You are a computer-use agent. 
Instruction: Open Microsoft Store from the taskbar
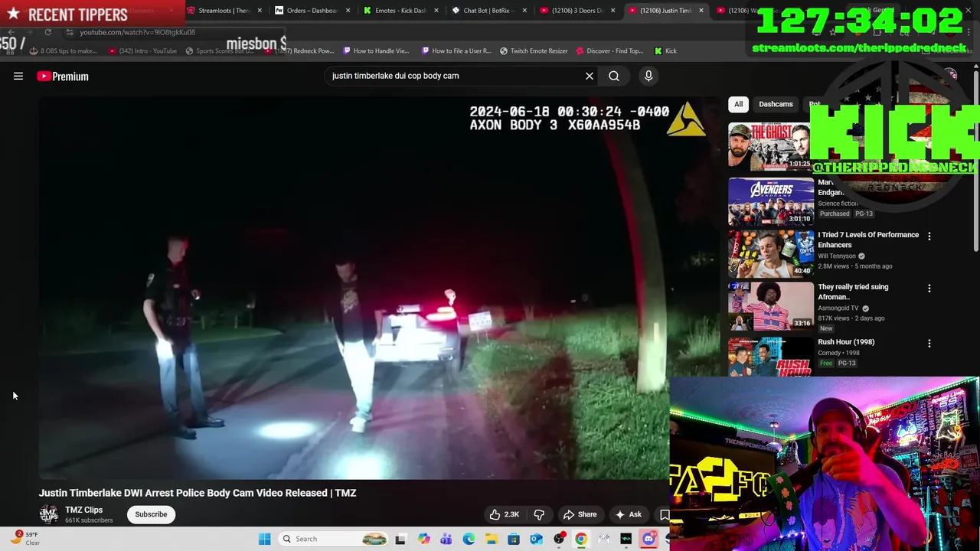[514, 539]
